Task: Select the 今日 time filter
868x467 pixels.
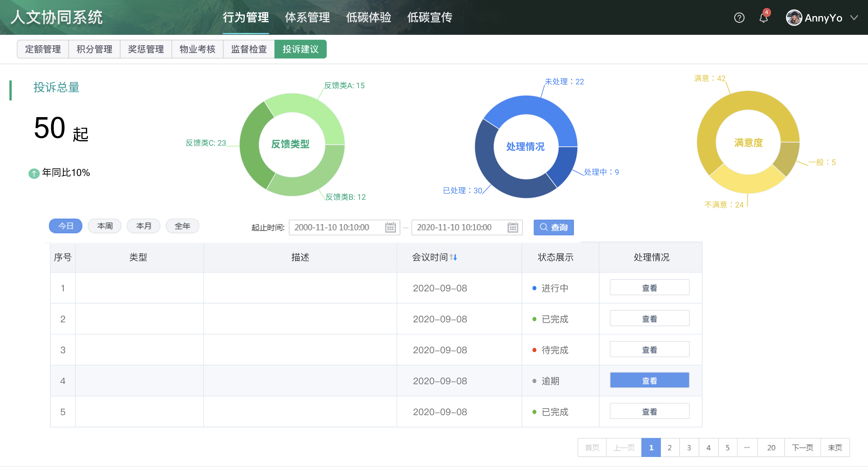Action: pos(66,226)
